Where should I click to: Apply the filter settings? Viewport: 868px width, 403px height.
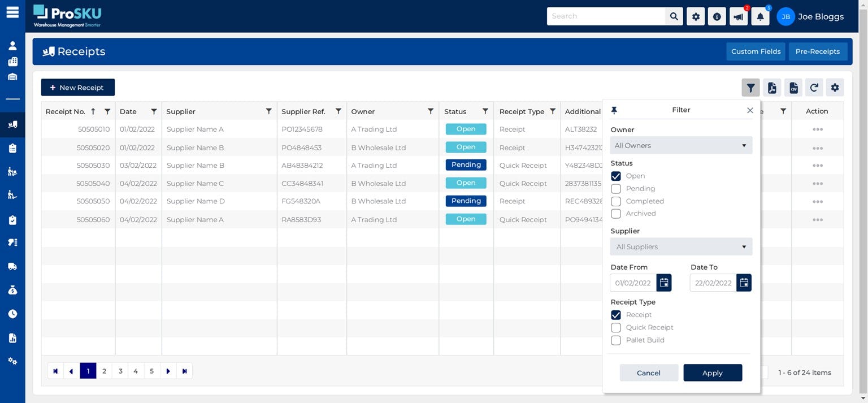point(713,372)
